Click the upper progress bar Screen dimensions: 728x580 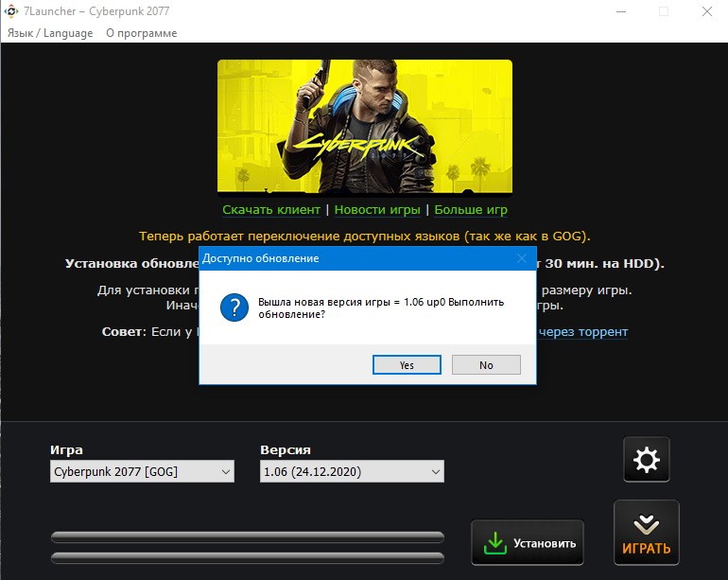[x=248, y=537]
